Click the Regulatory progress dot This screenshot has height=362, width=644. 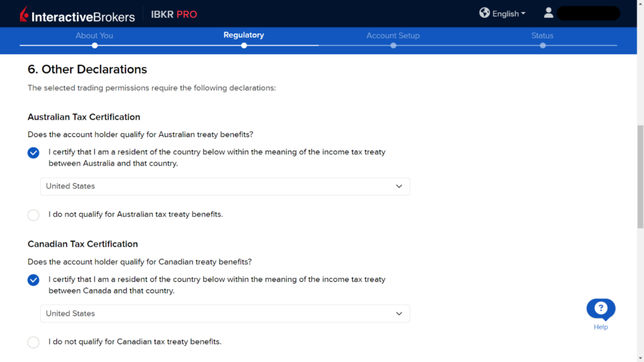[244, 45]
